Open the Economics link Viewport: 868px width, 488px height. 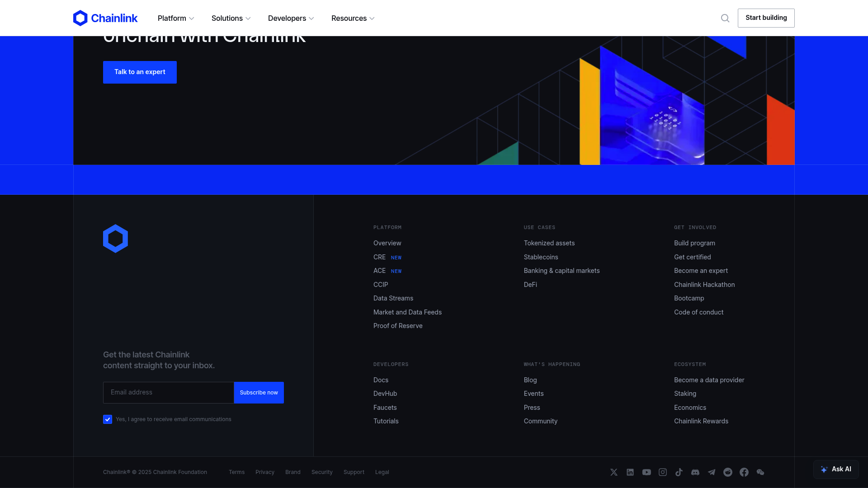(x=690, y=408)
